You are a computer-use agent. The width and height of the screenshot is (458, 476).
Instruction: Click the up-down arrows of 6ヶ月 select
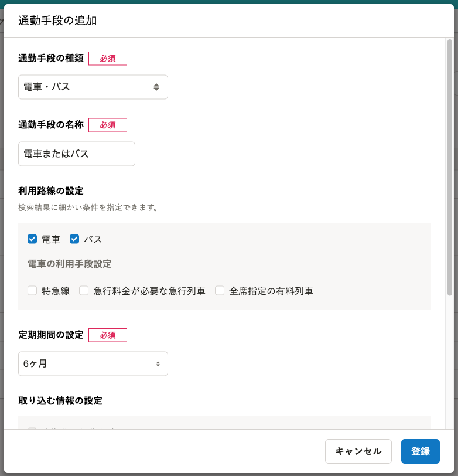158,363
